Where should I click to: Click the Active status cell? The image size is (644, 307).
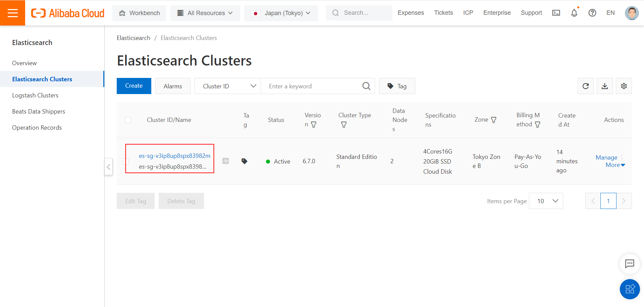278,162
